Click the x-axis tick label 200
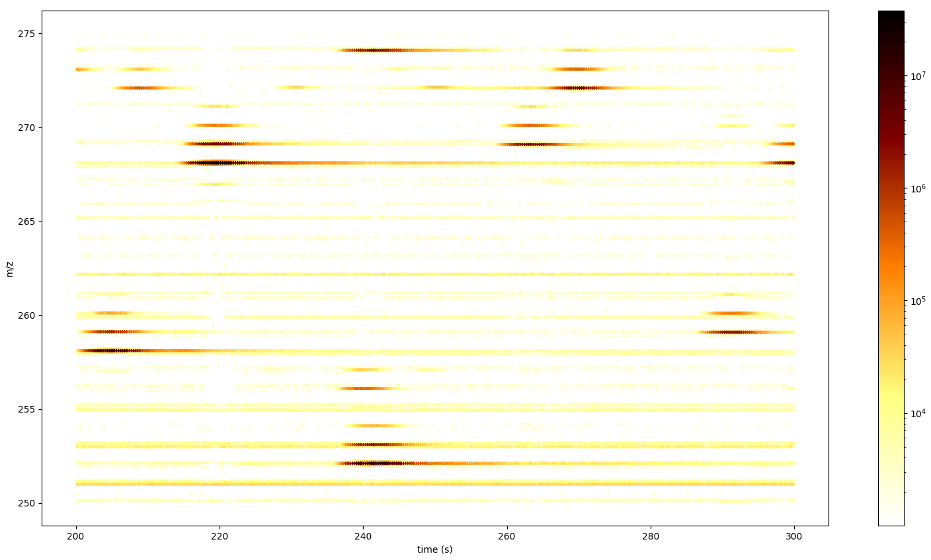Screen dimensions: 931x560 [77, 536]
